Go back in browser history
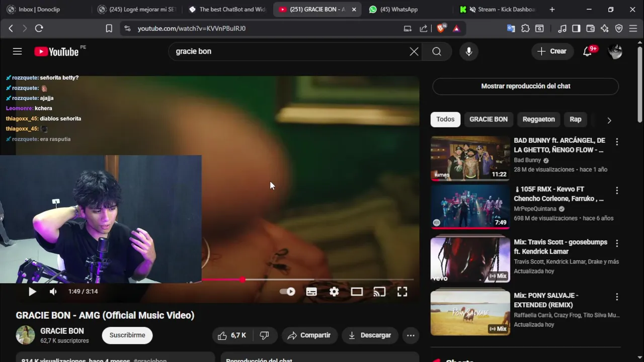Viewport: 644px width, 362px height. point(11,29)
